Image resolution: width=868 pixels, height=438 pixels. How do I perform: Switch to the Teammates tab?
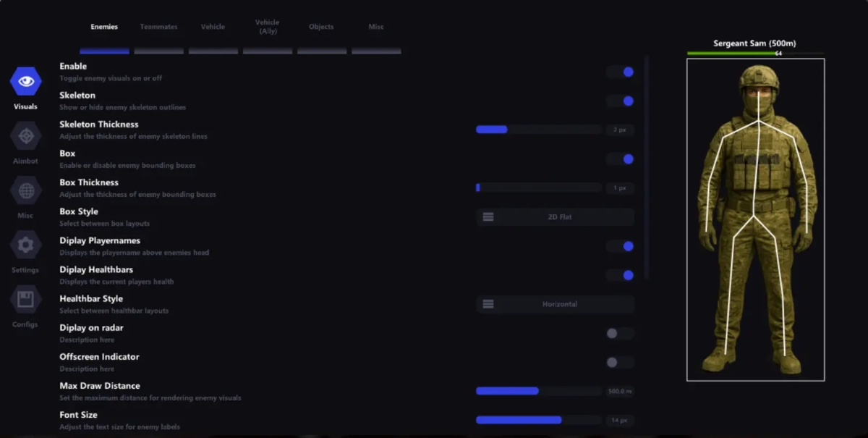click(x=158, y=28)
